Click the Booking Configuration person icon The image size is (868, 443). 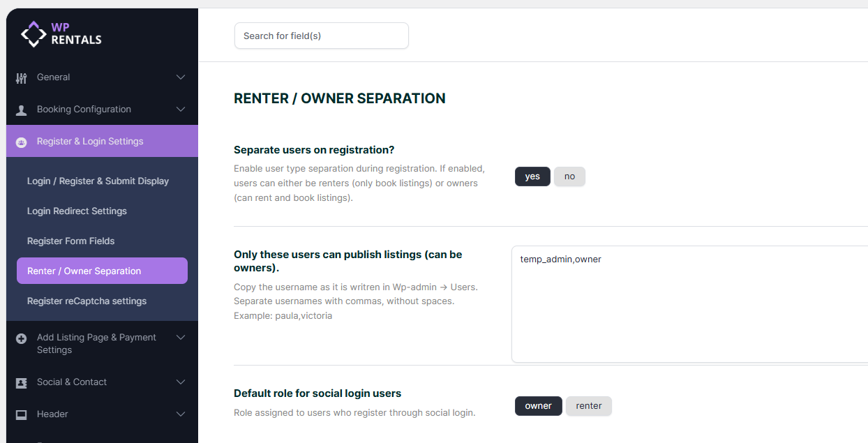point(21,110)
